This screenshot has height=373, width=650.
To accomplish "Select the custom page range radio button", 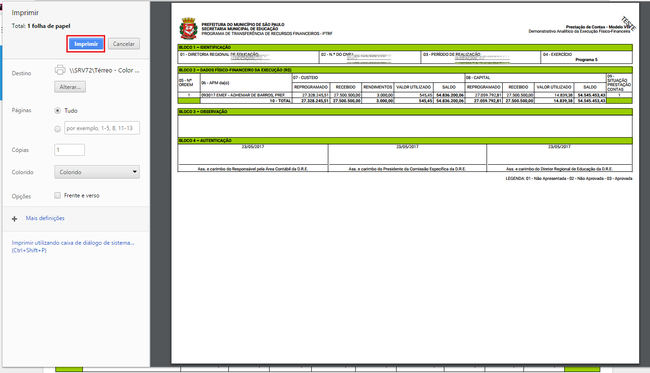I will tap(58, 129).
